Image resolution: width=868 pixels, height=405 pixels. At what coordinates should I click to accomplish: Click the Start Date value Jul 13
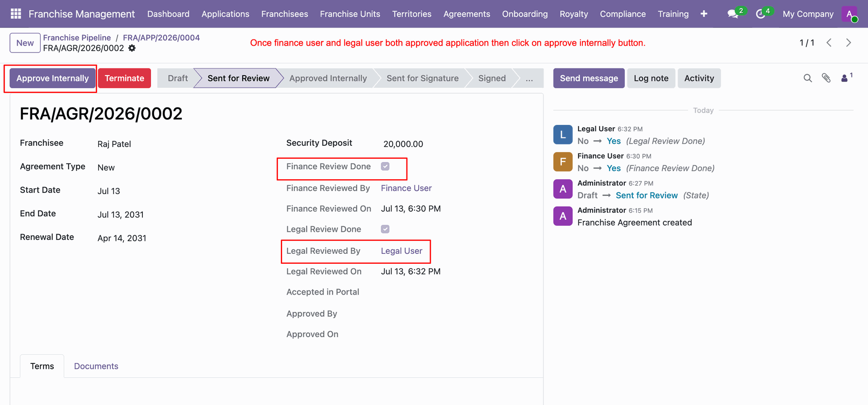point(109,191)
